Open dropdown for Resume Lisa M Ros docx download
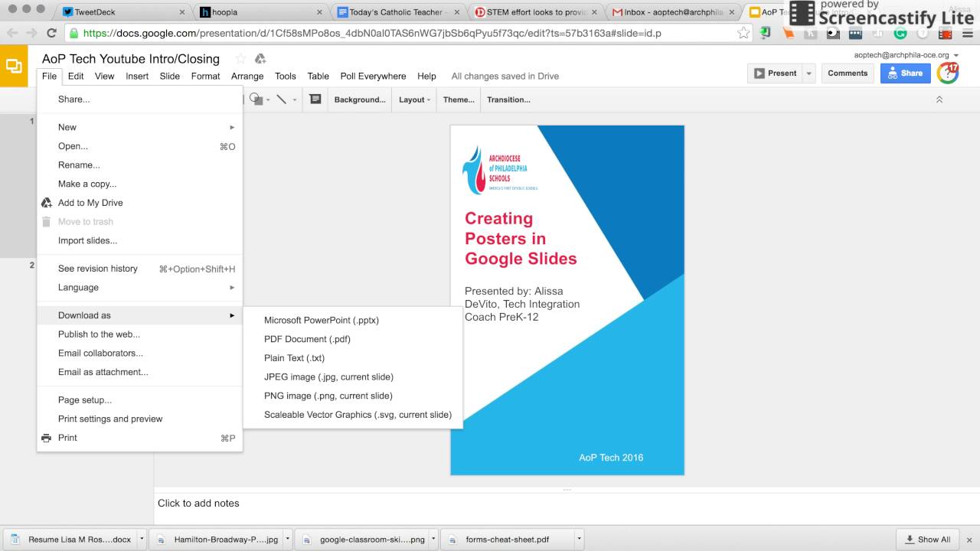 point(142,539)
